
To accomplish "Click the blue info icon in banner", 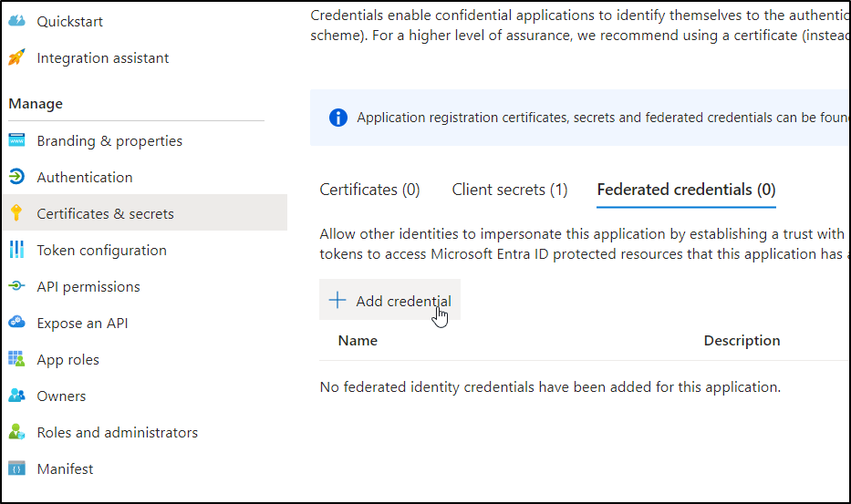I will (338, 118).
